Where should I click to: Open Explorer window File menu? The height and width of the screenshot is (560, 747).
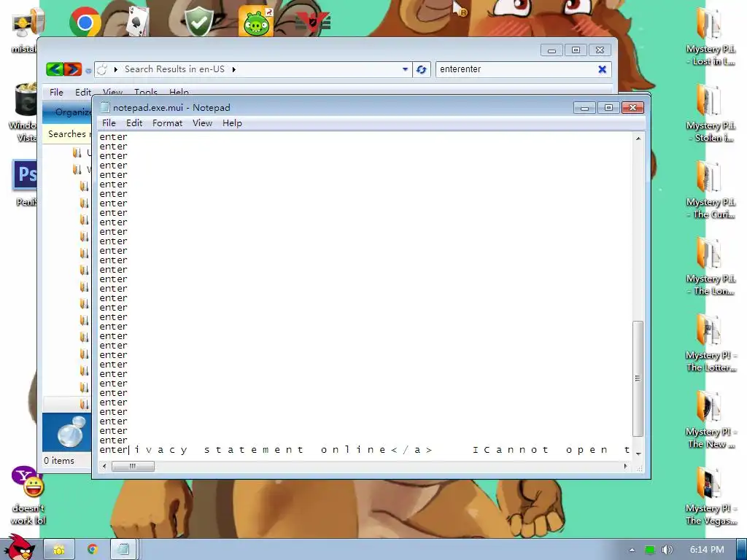(x=56, y=92)
